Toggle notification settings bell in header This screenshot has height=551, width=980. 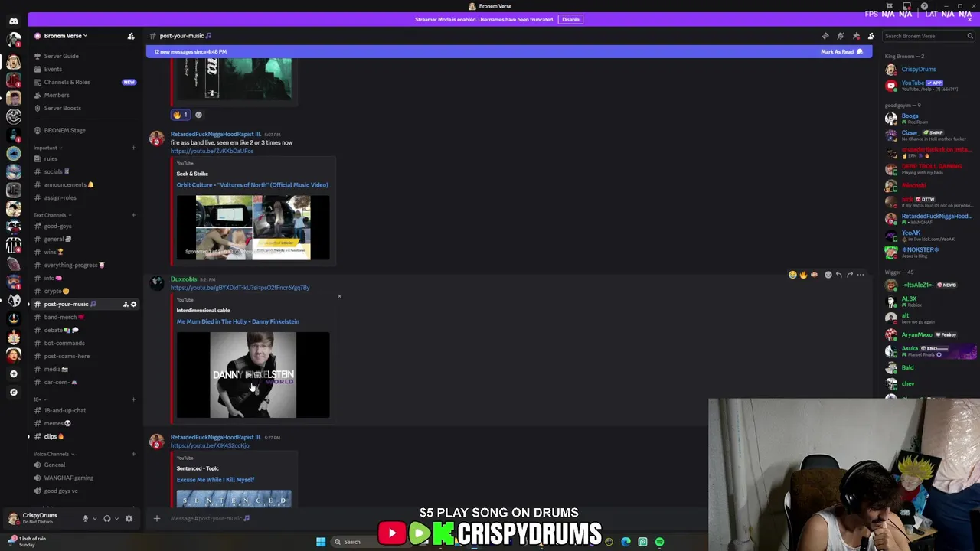841,36
